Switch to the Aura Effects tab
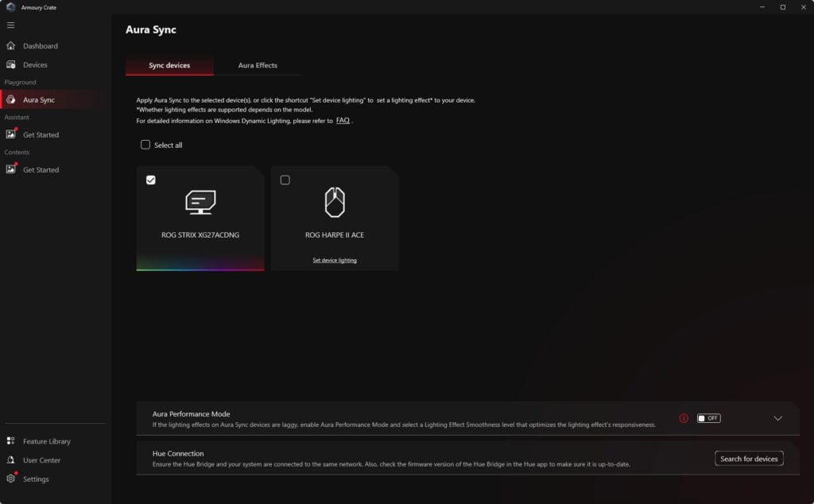This screenshot has width=814, height=504. (x=258, y=65)
